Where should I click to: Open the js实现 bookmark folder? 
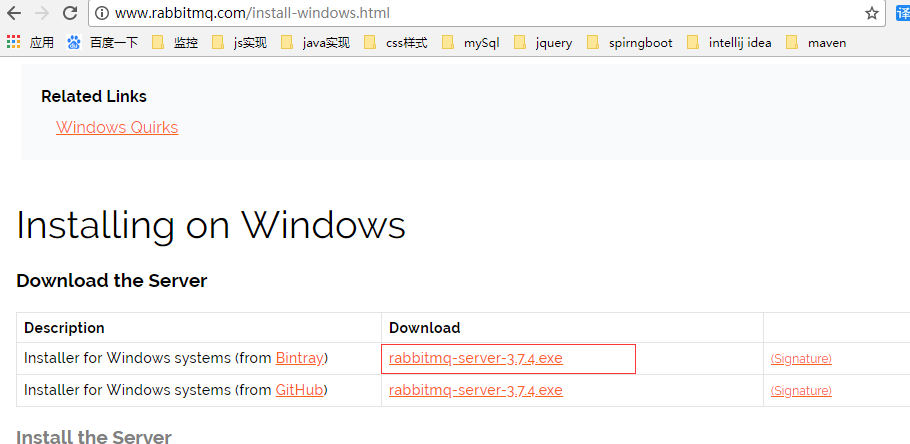pyautogui.click(x=240, y=42)
